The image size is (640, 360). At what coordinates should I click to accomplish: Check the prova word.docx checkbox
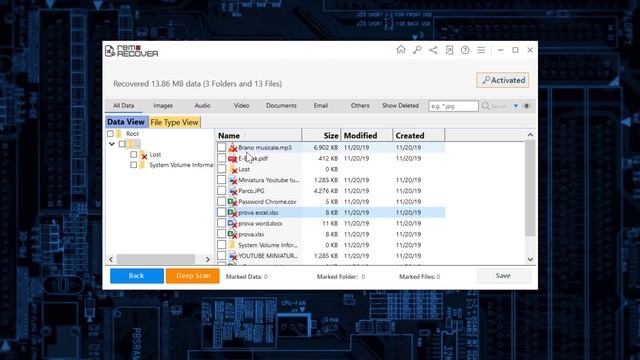pyautogui.click(x=221, y=223)
